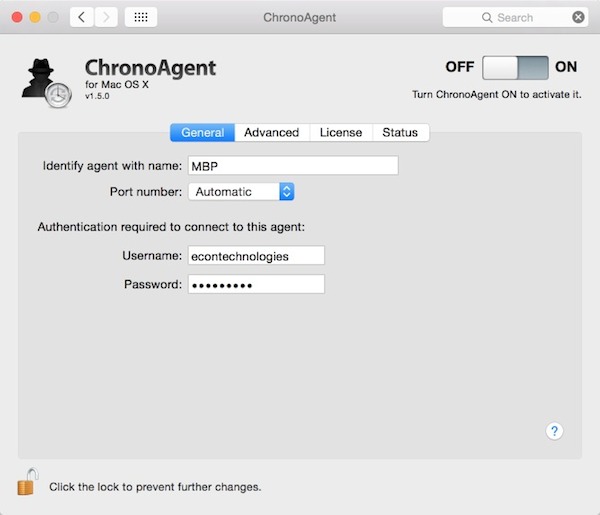This screenshot has height=515, width=600.
Task: Close the window with the red button
Action: (17, 17)
